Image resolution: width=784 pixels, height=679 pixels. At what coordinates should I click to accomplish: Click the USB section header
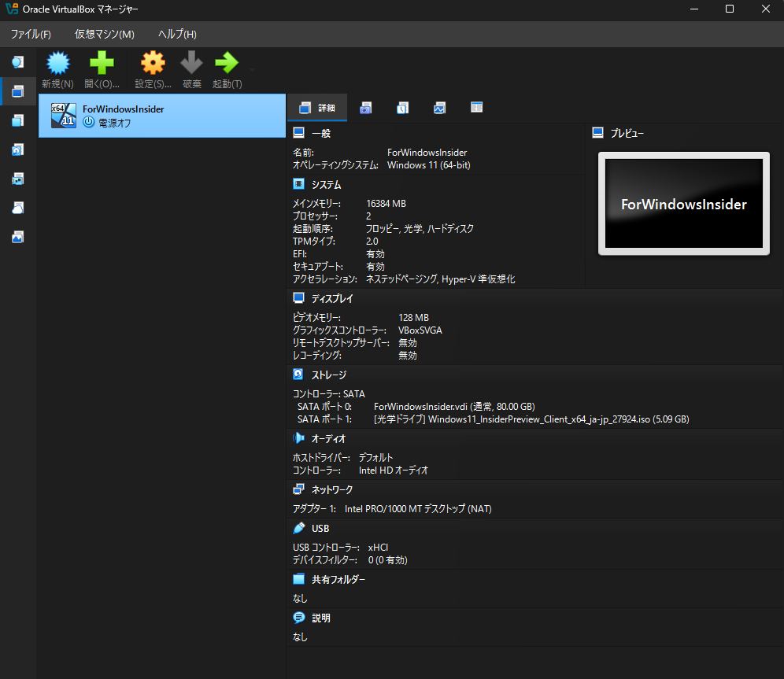pyautogui.click(x=320, y=529)
